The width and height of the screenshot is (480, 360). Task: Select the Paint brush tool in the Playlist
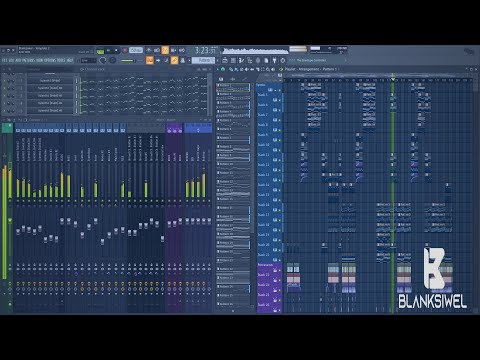(236, 69)
